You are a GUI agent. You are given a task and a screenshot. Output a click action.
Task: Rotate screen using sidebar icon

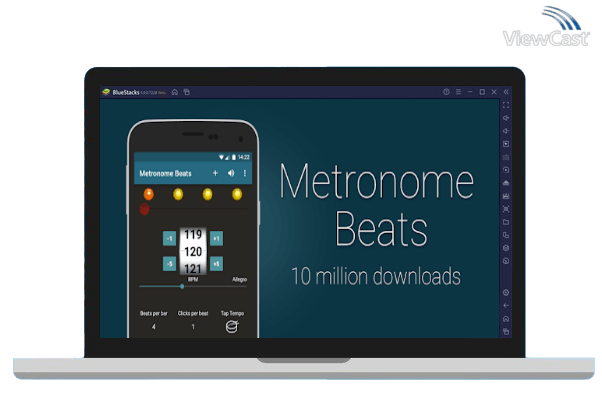506,235
